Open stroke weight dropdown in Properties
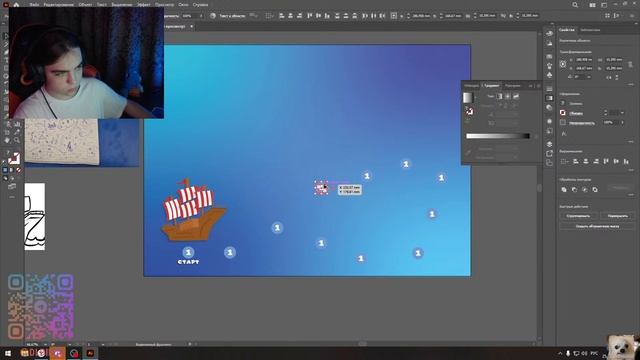640x360 pixels. click(622, 113)
